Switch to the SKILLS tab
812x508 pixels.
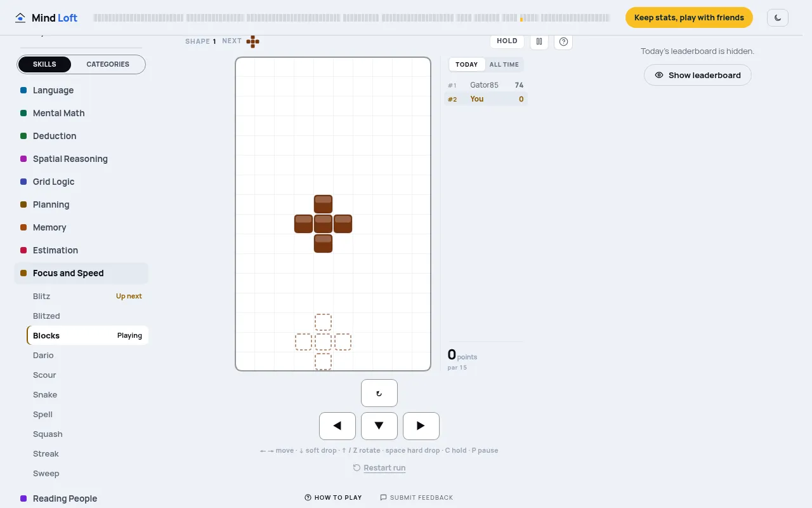tap(44, 64)
